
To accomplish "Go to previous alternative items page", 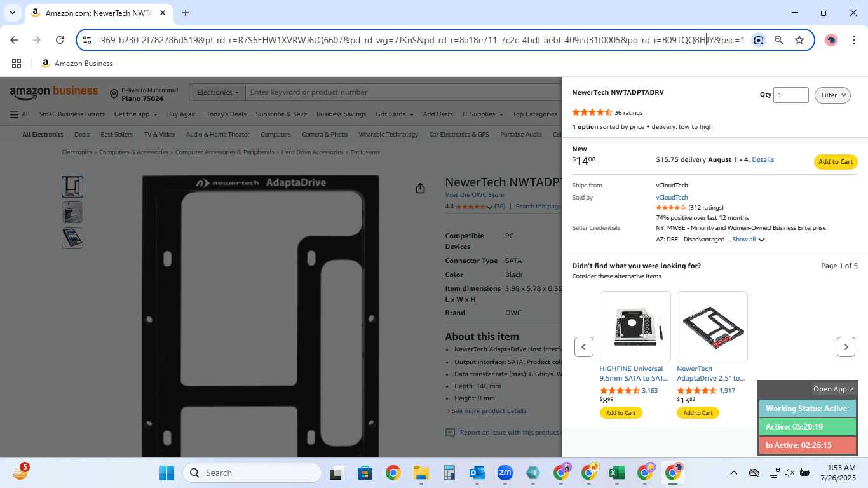I will [x=583, y=347].
